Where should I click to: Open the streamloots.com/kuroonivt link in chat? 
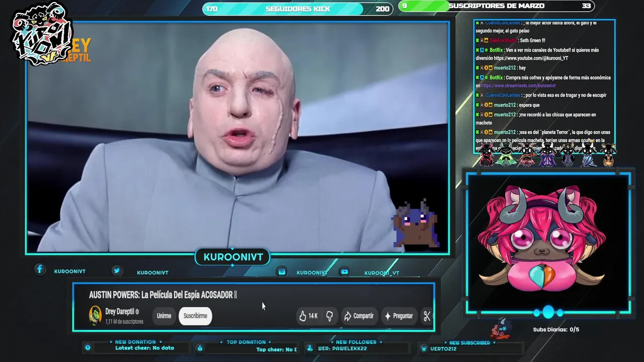(x=518, y=86)
